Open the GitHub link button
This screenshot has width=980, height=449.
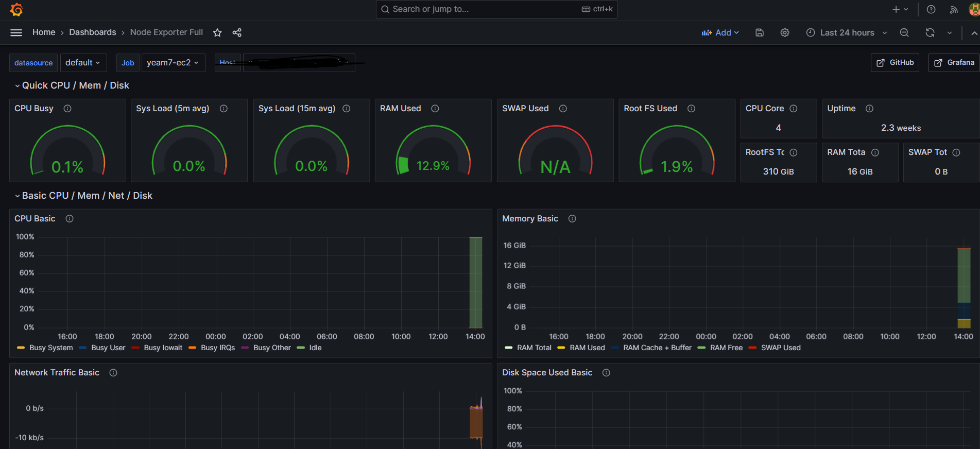point(895,63)
